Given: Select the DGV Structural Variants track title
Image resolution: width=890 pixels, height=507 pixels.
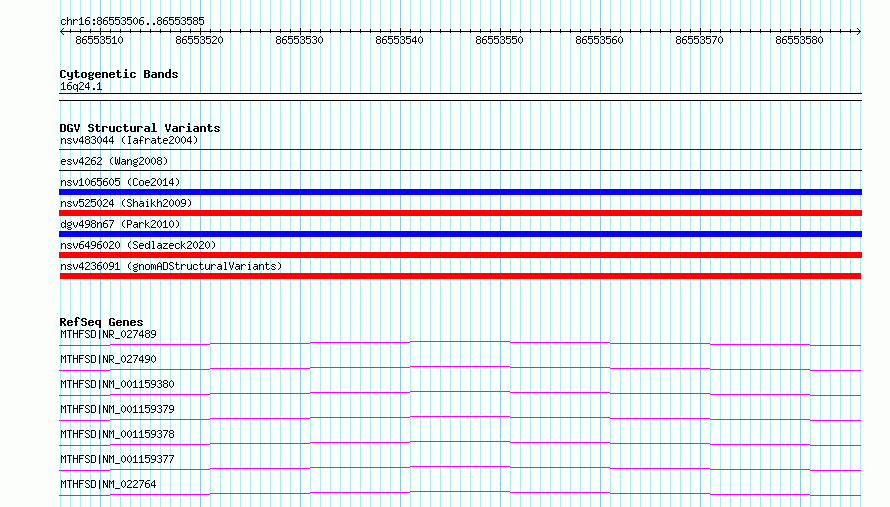Looking at the screenshot, I should (140, 128).
